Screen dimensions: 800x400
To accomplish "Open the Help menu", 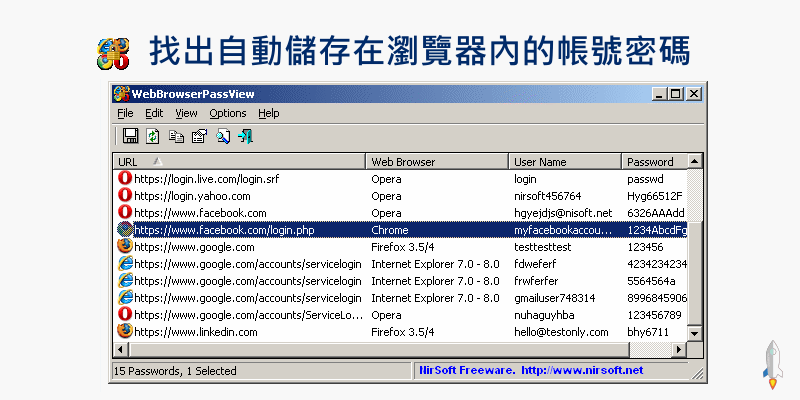I will (x=269, y=113).
